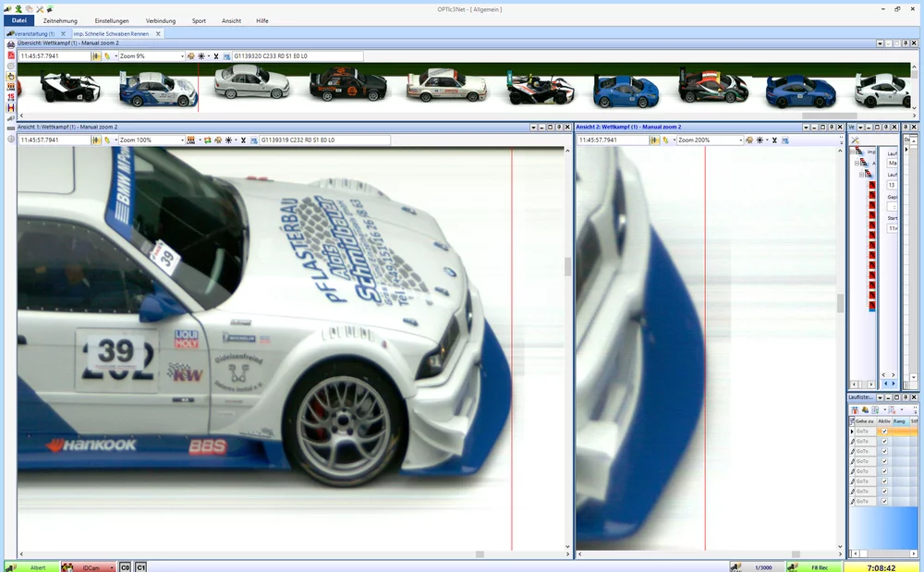Open the Verbindung menu
The height and width of the screenshot is (572, 924).
coord(161,20)
